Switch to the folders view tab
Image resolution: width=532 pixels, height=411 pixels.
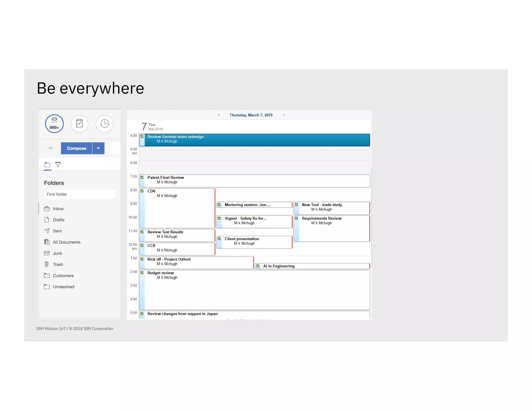coord(47,165)
